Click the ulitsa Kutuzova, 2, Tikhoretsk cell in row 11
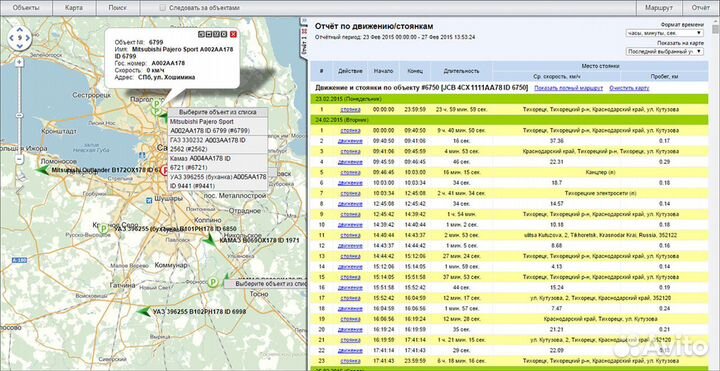 600,235
